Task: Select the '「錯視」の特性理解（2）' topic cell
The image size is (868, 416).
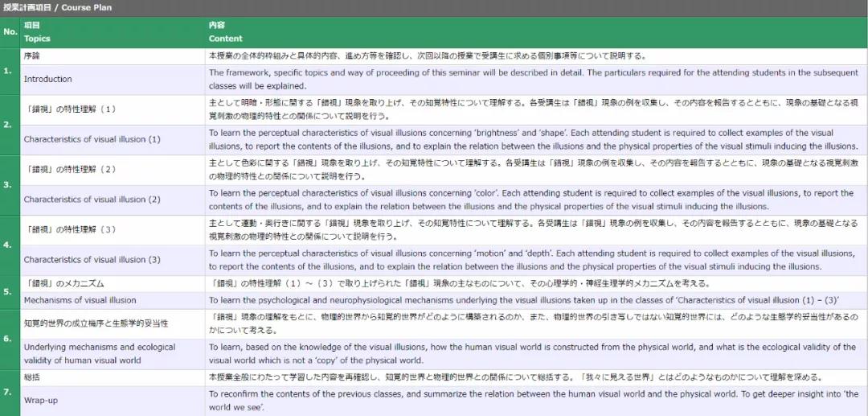Action: 113,170
